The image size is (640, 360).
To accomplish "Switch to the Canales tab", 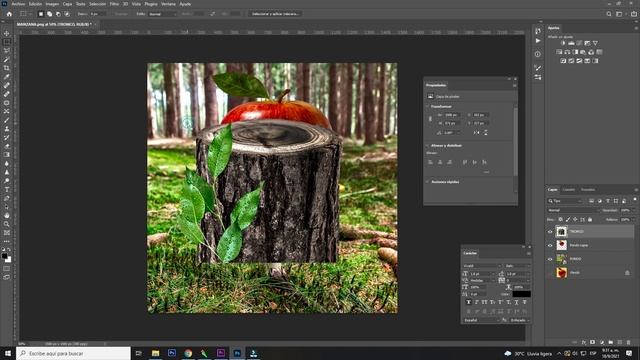I will [x=569, y=190].
